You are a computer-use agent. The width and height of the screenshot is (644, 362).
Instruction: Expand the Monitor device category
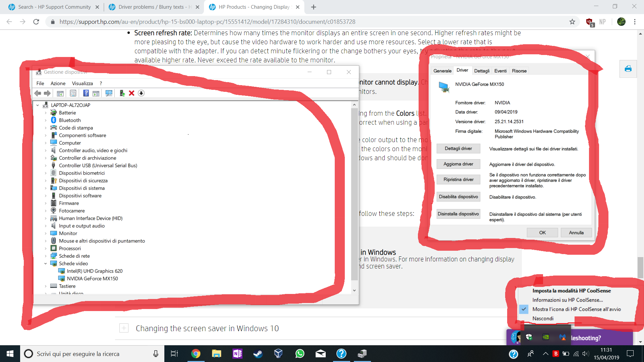(x=46, y=233)
